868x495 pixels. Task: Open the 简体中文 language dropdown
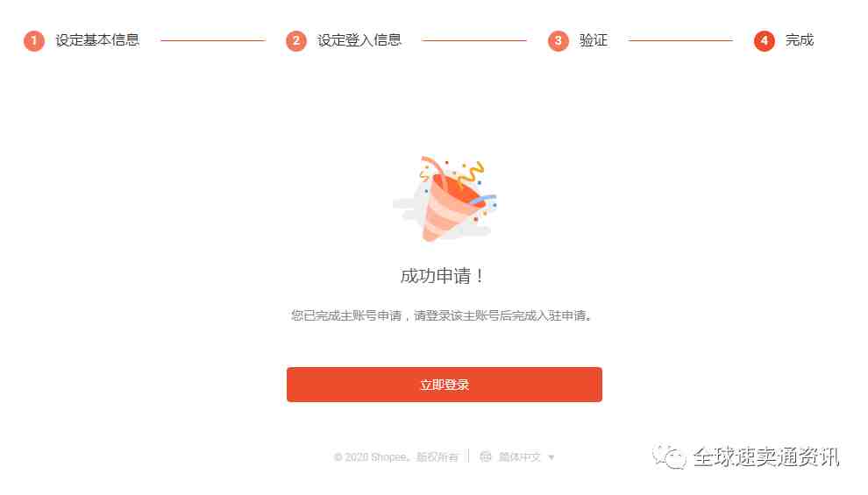[x=520, y=456]
